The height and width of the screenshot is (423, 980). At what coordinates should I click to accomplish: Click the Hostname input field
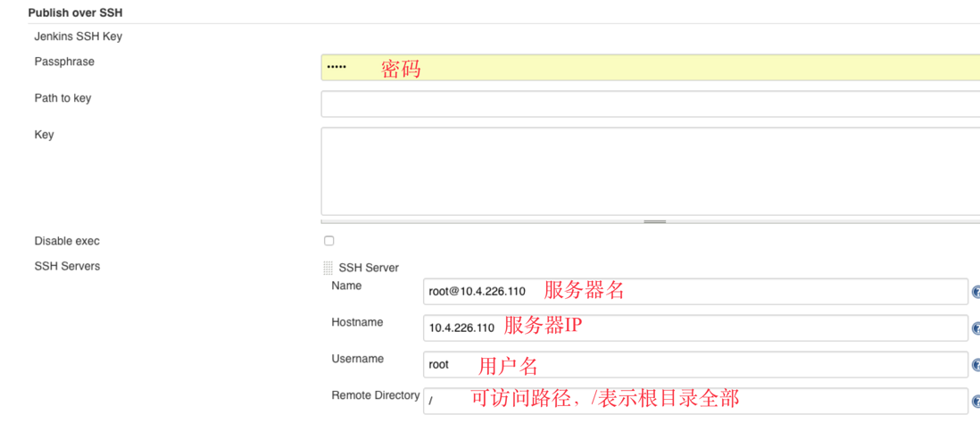[695, 328]
